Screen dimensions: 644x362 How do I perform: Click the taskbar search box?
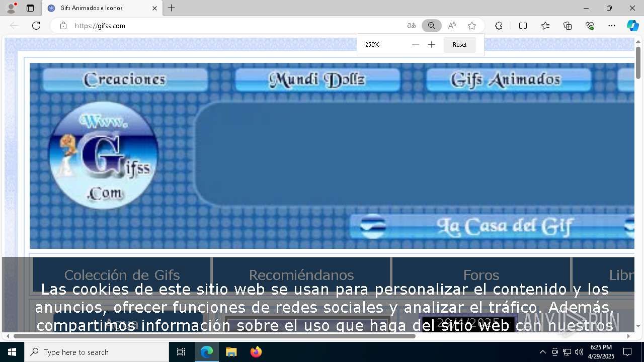click(x=97, y=352)
